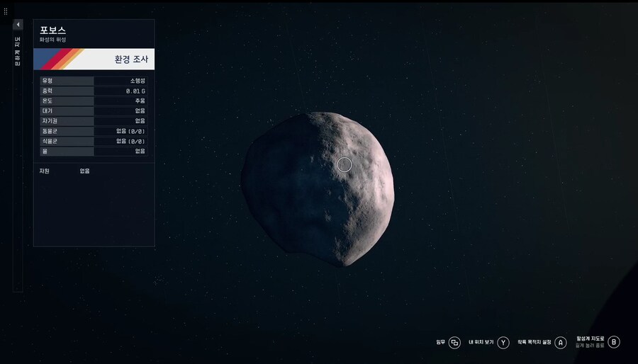
Task: Select the 온도 row in survey table
Action: click(x=94, y=101)
